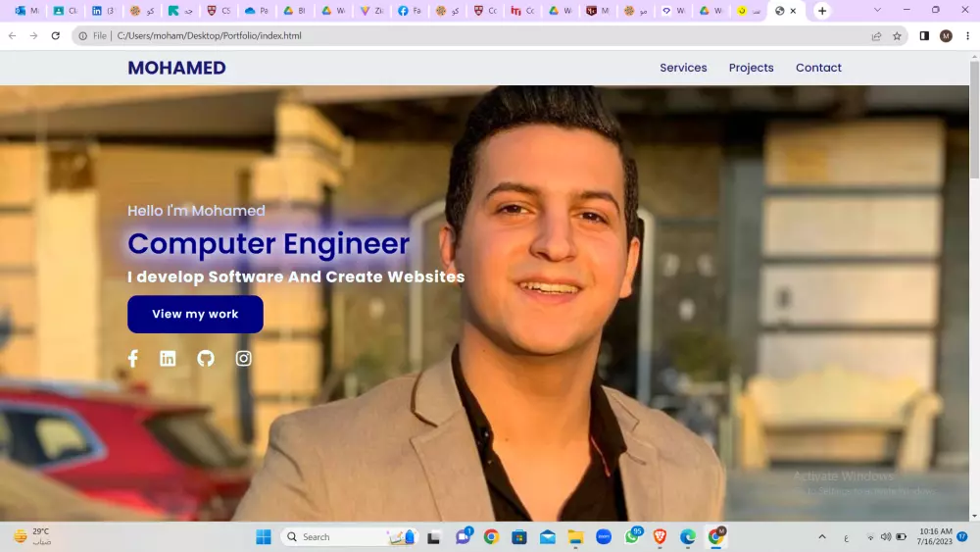Switch to the LinkedIn browser tab

(104, 11)
